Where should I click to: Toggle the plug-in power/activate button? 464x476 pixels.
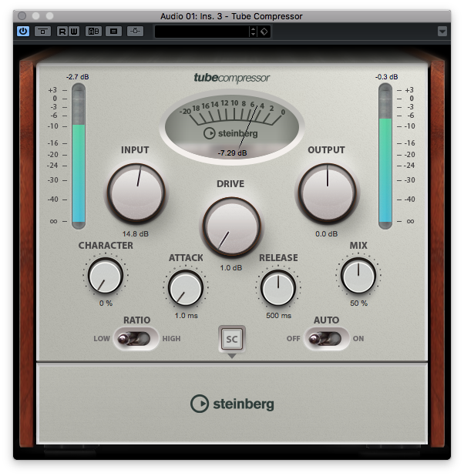coord(23,32)
